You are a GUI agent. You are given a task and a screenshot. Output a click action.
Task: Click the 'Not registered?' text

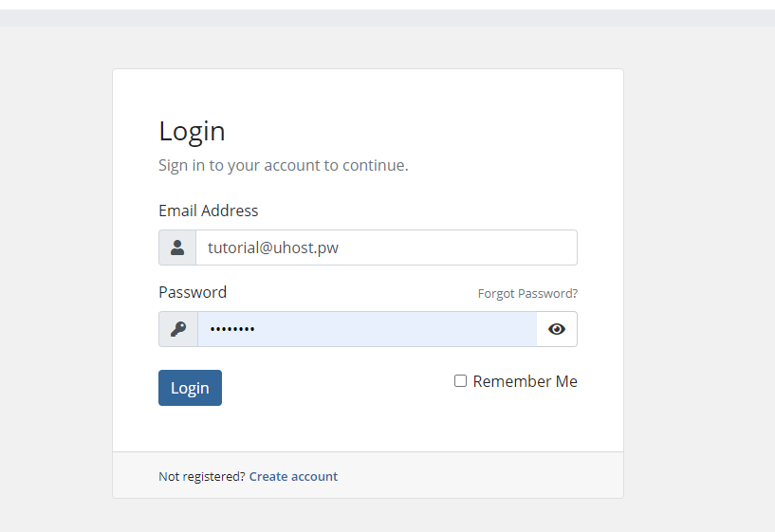[202, 476]
